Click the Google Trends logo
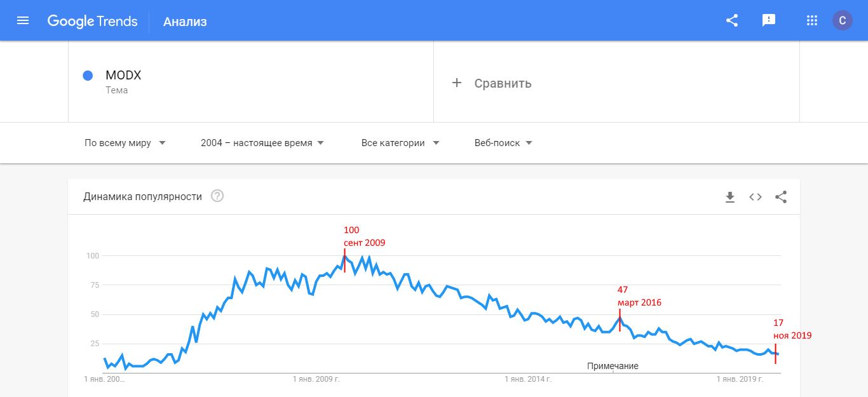 point(92,21)
